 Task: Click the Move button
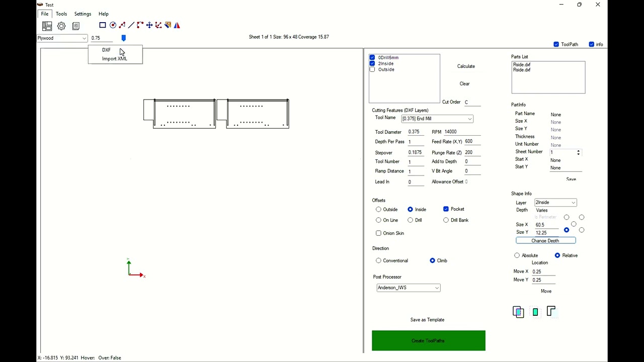coord(546,291)
